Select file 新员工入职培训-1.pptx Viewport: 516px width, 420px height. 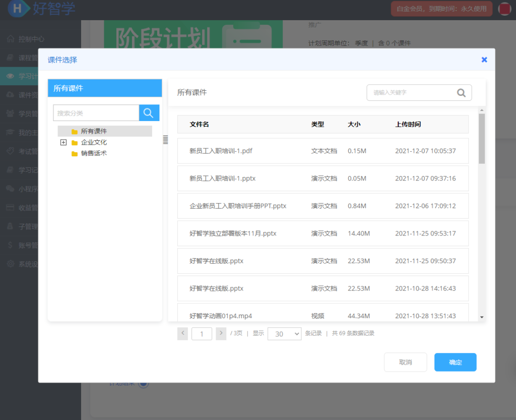tap(323, 178)
